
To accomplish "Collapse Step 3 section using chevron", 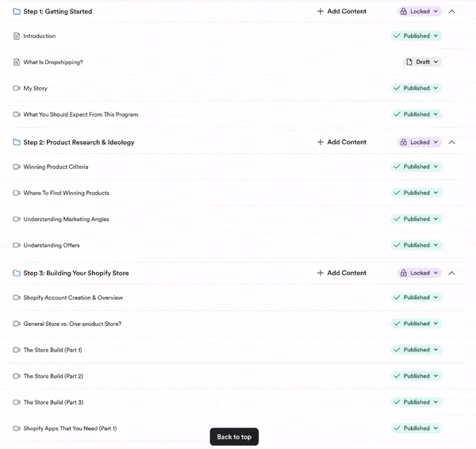I will (x=451, y=274).
